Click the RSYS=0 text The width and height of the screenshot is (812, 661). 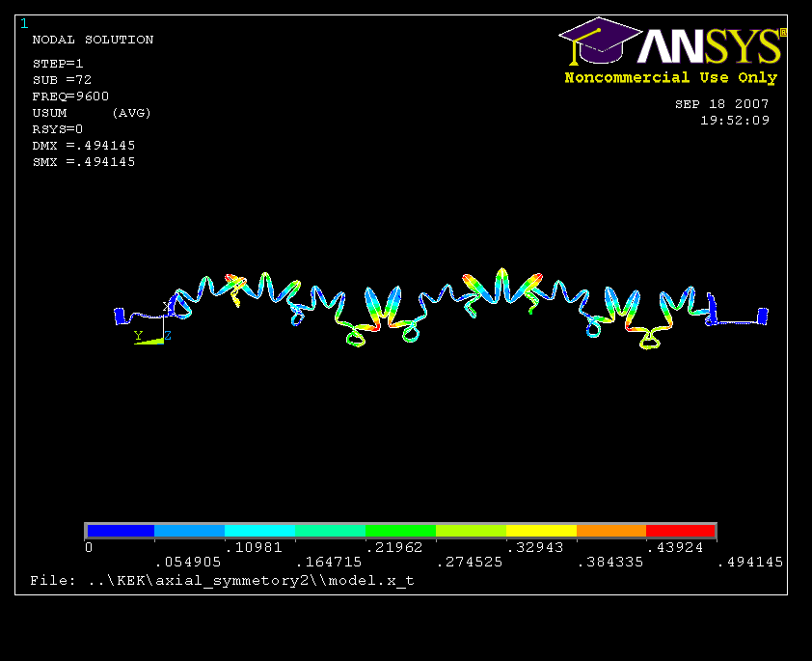[58, 129]
